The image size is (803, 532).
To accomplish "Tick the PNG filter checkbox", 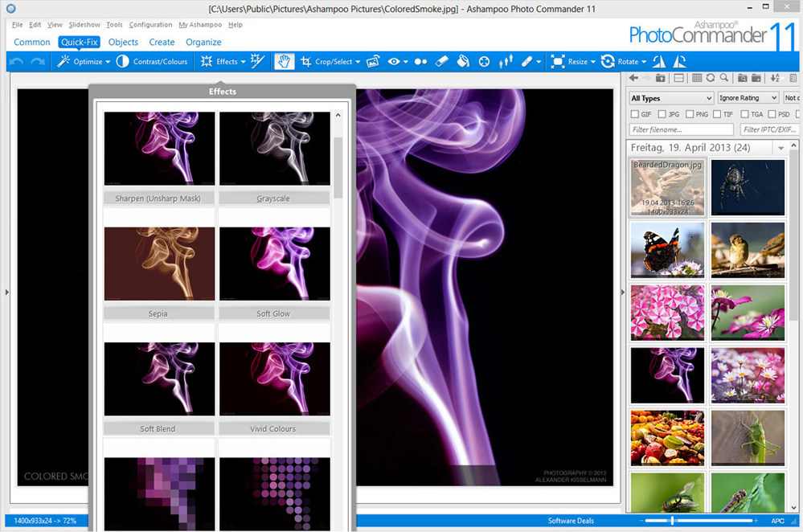I will (x=690, y=114).
